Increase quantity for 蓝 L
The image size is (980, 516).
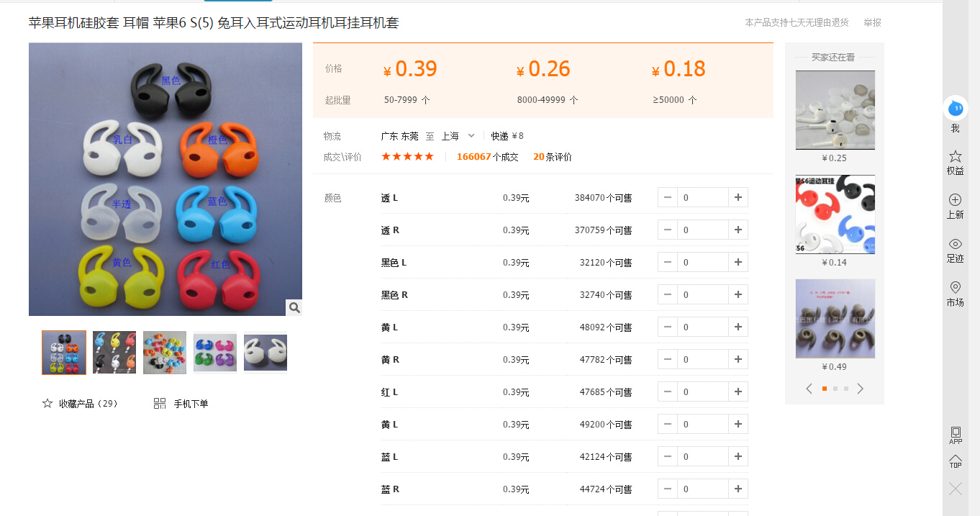738,456
